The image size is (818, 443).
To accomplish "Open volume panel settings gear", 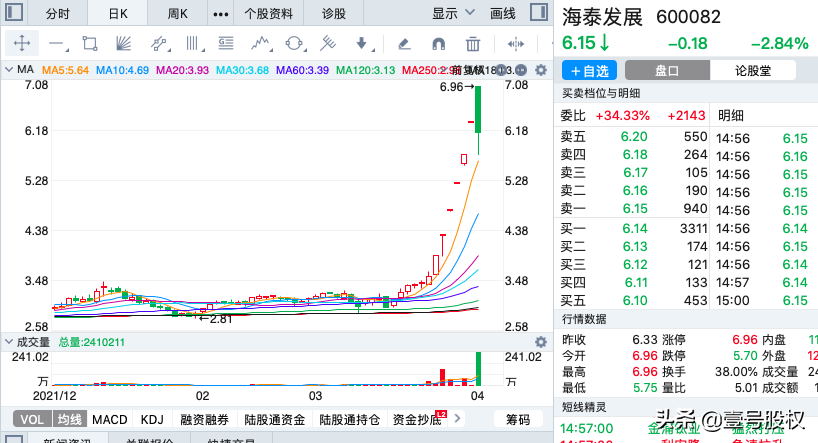I will click(x=541, y=342).
